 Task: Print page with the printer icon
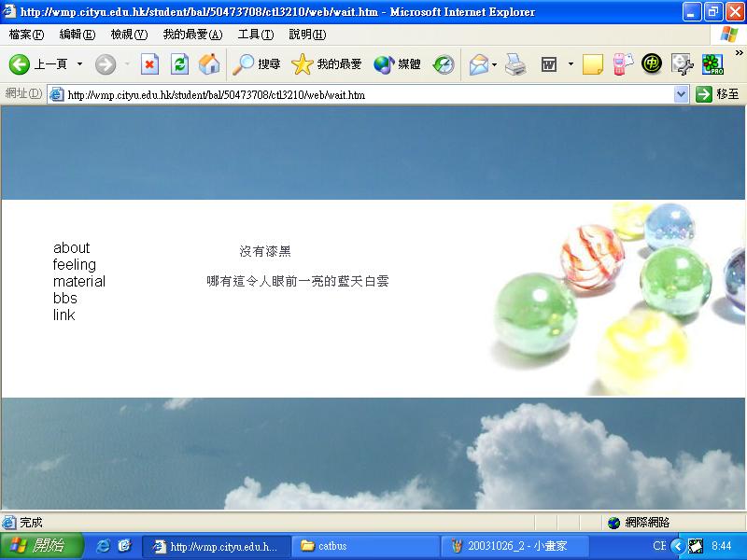coord(515,64)
